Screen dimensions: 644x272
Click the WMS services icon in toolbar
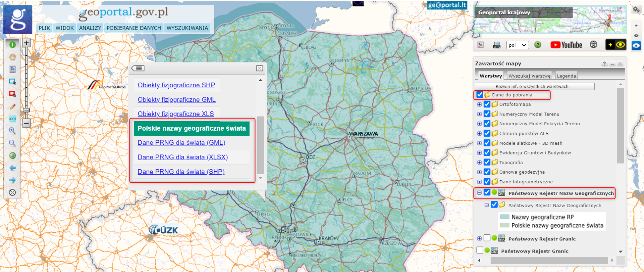[497, 45]
